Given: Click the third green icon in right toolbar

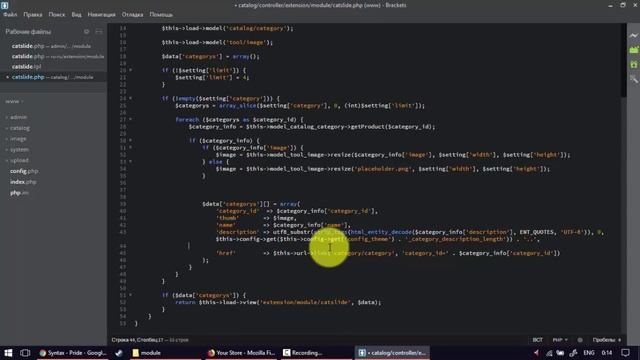Looking at the screenshot, I should pyautogui.click(x=633, y=64).
